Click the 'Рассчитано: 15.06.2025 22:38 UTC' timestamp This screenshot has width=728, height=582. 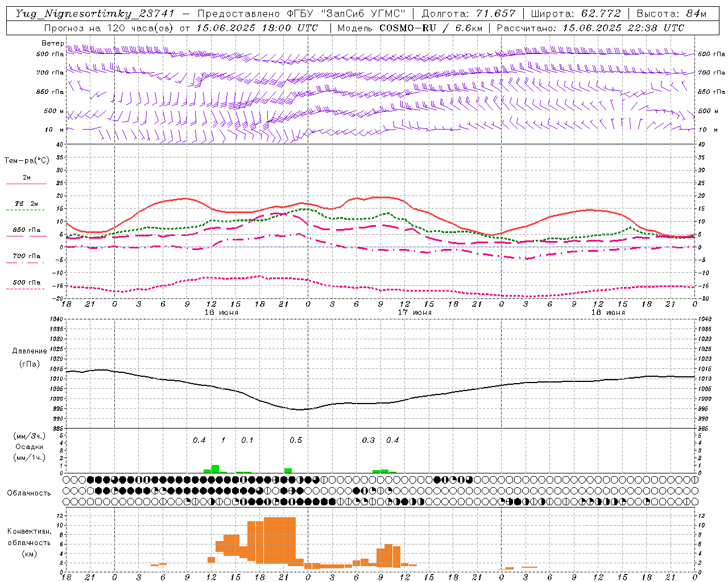point(590,28)
